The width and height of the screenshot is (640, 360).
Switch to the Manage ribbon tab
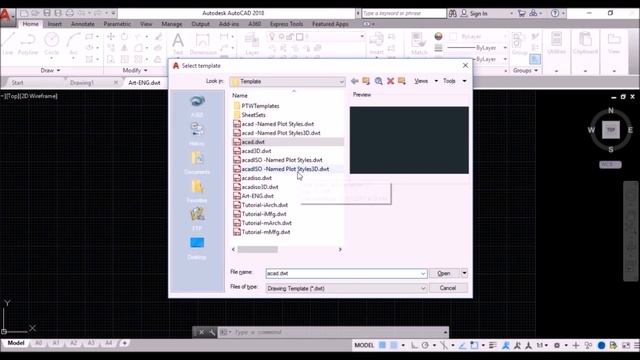click(172, 24)
